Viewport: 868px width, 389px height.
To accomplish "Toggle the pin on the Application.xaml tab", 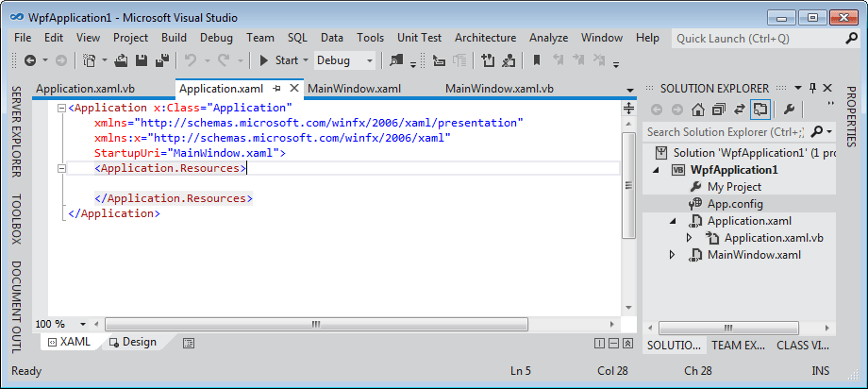I will click(277, 88).
